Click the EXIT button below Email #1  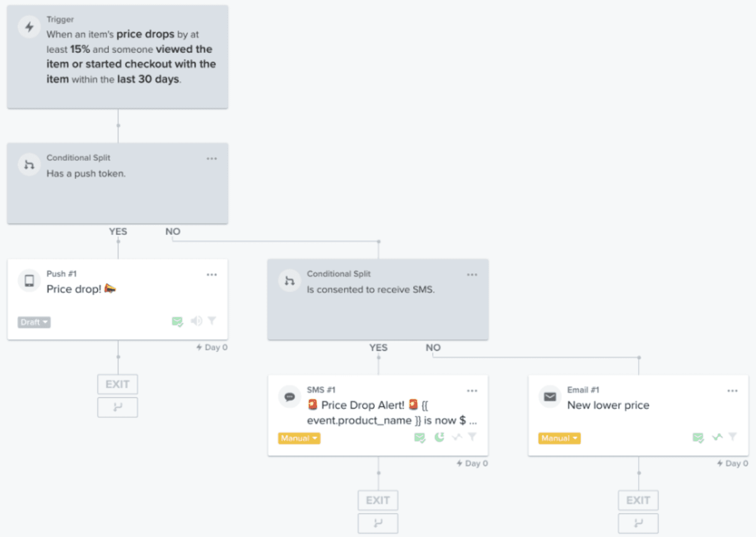click(638, 500)
